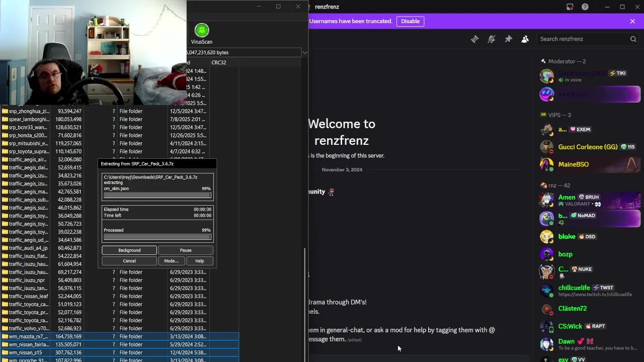This screenshot has height=362, width=644.
Task: Click chillcuelife member avatar
Action: 546,291
